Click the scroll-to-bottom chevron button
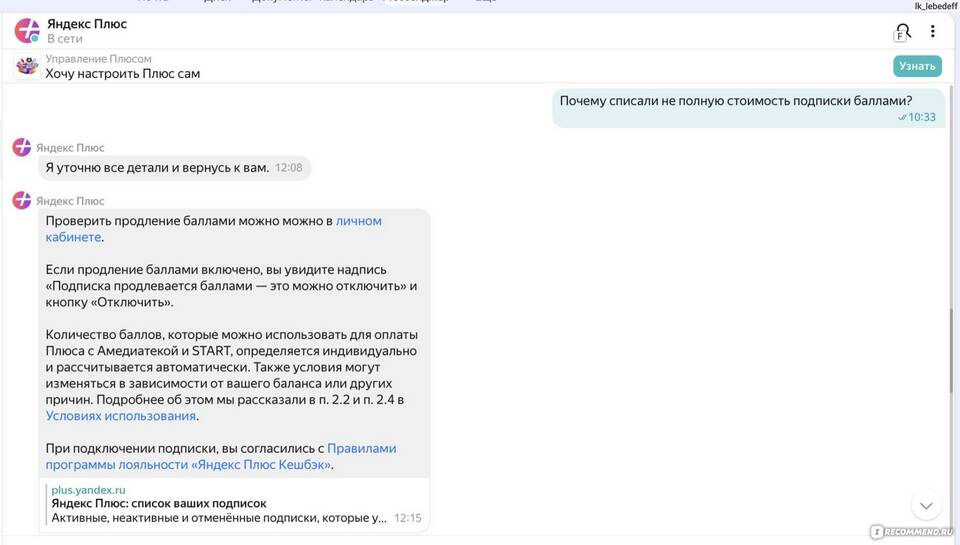The width and height of the screenshot is (960, 545). tap(926, 506)
